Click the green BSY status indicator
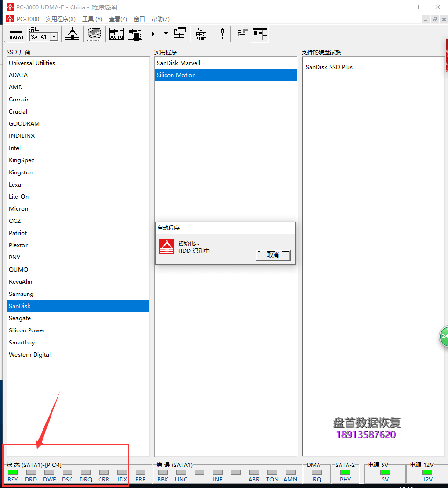The image size is (448, 488). 13,472
